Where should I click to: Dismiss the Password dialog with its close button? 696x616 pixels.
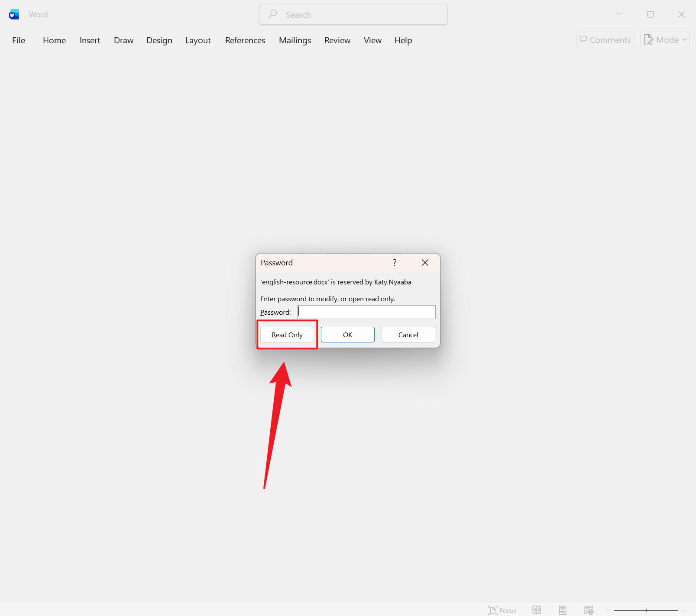(424, 262)
